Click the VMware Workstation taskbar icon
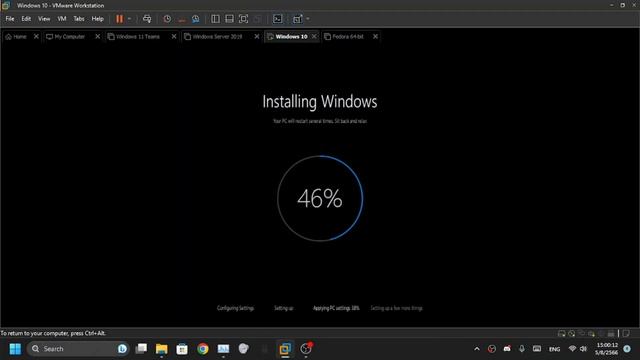The height and width of the screenshot is (360, 640). coord(285,349)
